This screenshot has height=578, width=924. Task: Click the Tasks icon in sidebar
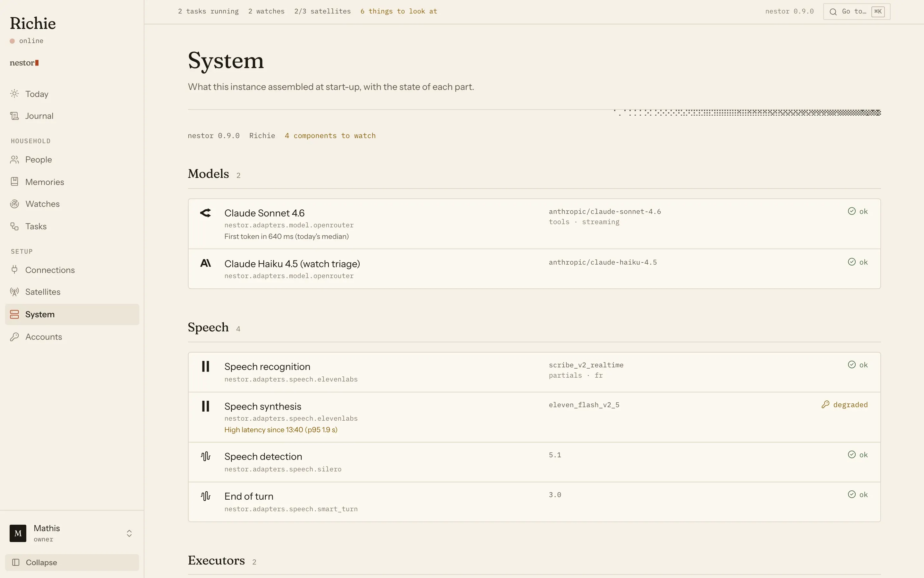[x=14, y=226]
